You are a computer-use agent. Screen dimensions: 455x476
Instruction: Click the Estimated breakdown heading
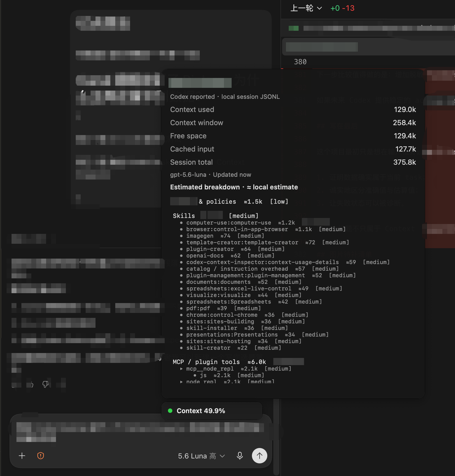pos(234,187)
